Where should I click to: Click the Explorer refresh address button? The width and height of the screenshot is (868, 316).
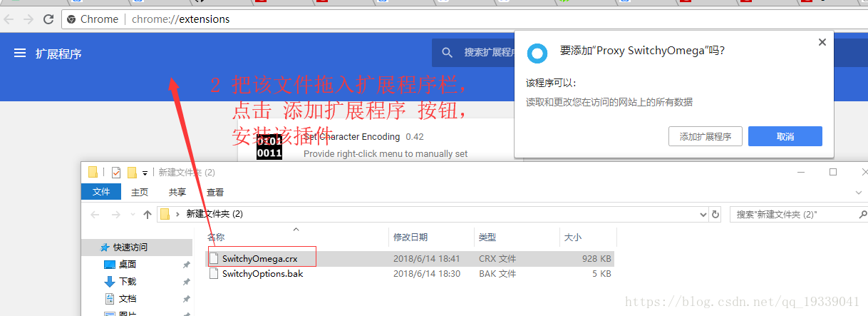click(x=715, y=214)
